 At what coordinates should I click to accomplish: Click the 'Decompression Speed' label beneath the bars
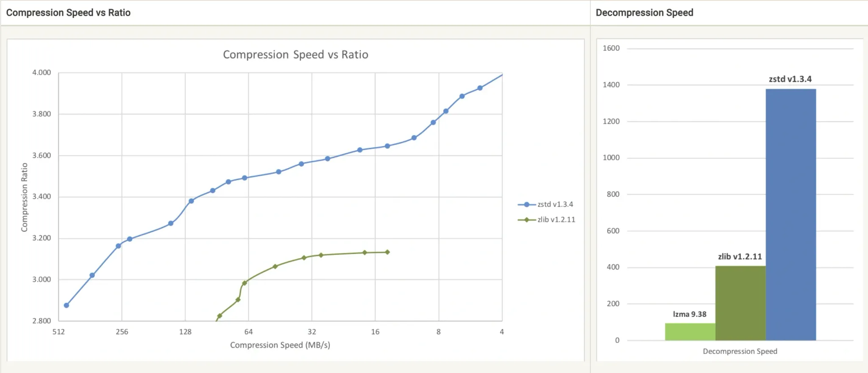(x=740, y=351)
